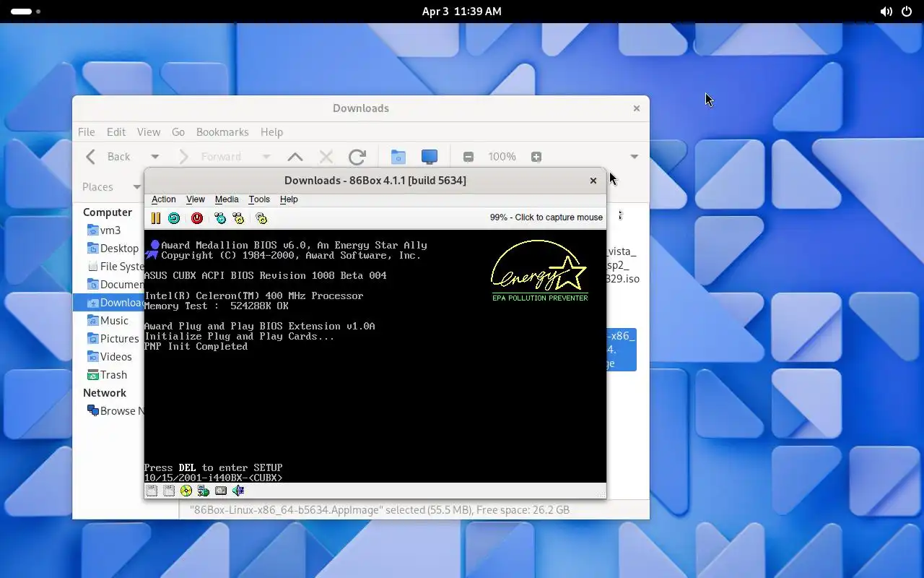Viewport: 924px width, 578px height.
Task: Click the teal hard reset icon in 86Box
Action: (174, 218)
